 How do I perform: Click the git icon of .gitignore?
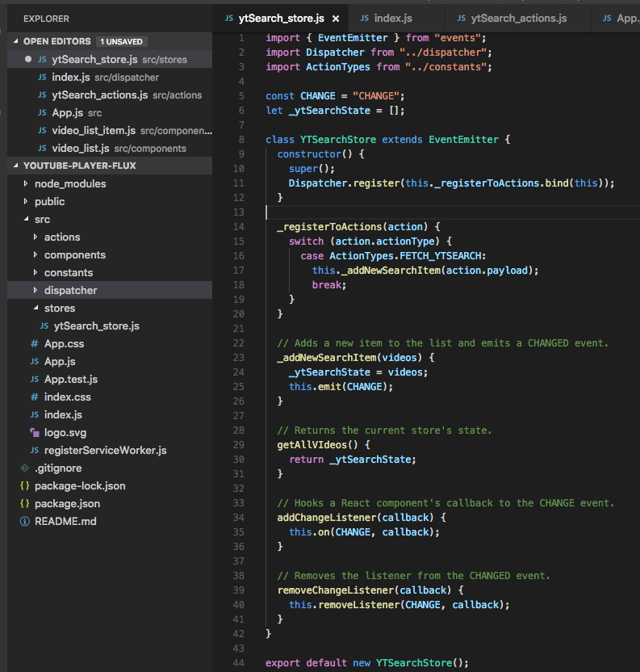tap(25, 468)
